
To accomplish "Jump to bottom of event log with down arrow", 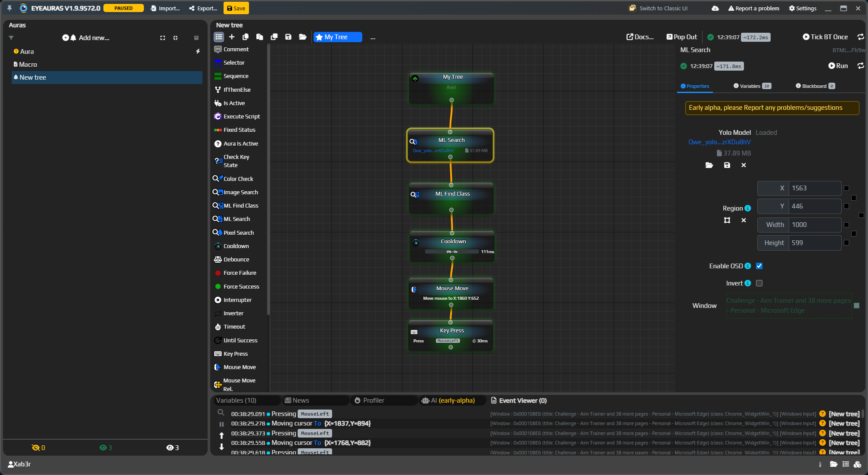I will pos(221,447).
